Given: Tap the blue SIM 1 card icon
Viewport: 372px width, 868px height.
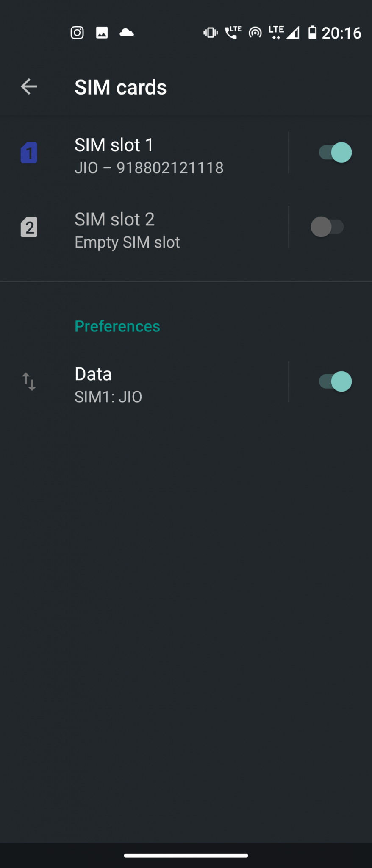Looking at the screenshot, I should pyautogui.click(x=29, y=153).
